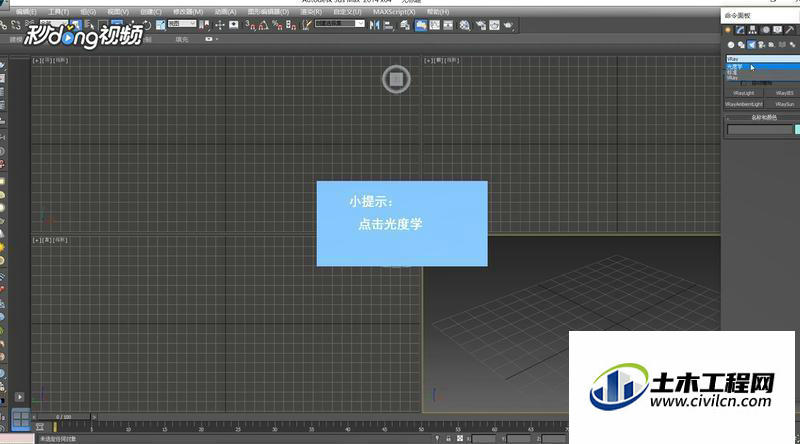The height and width of the screenshot is (444, 800).
Task: Click the VRayIES button
Action: point(784,93)
